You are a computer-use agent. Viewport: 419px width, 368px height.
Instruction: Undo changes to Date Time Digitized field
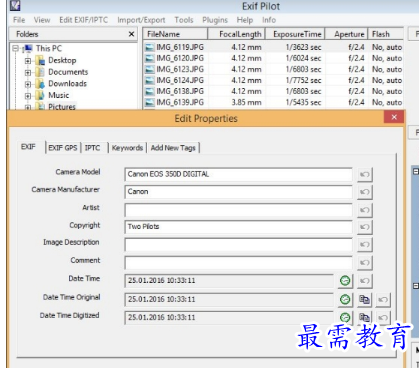coord(383,317)
